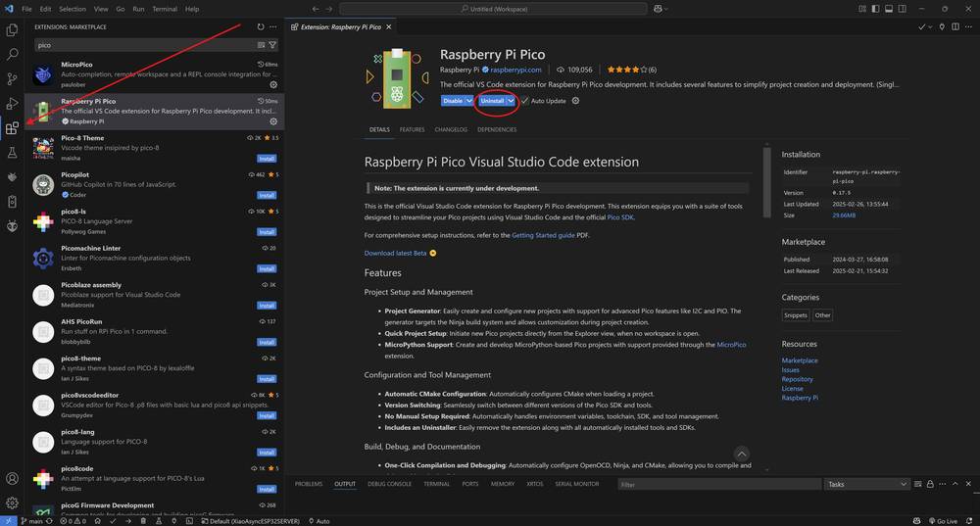Toggle the bottom panel visibility

click(x=889, y=9)
